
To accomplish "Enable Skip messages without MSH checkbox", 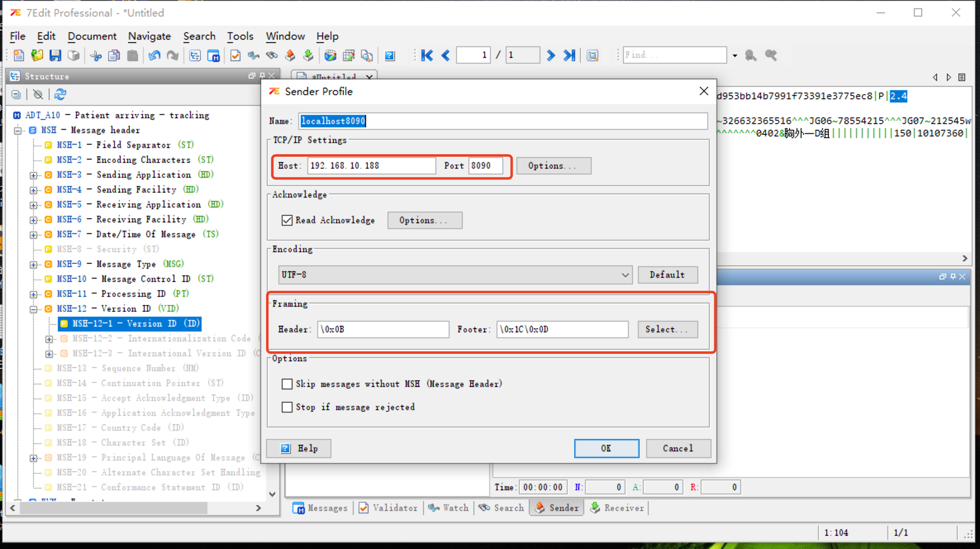I will (287, 384).
